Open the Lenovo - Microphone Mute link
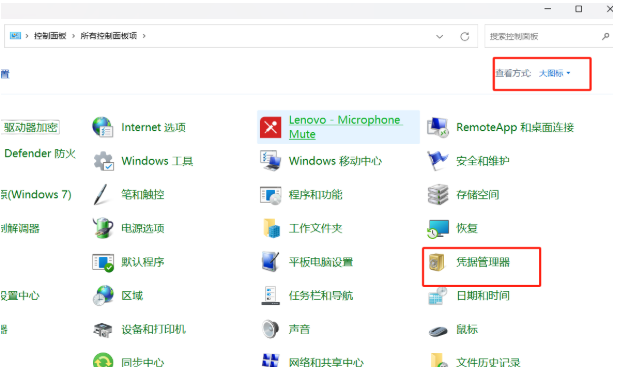 pyautogui.click(x=346, y=127)
